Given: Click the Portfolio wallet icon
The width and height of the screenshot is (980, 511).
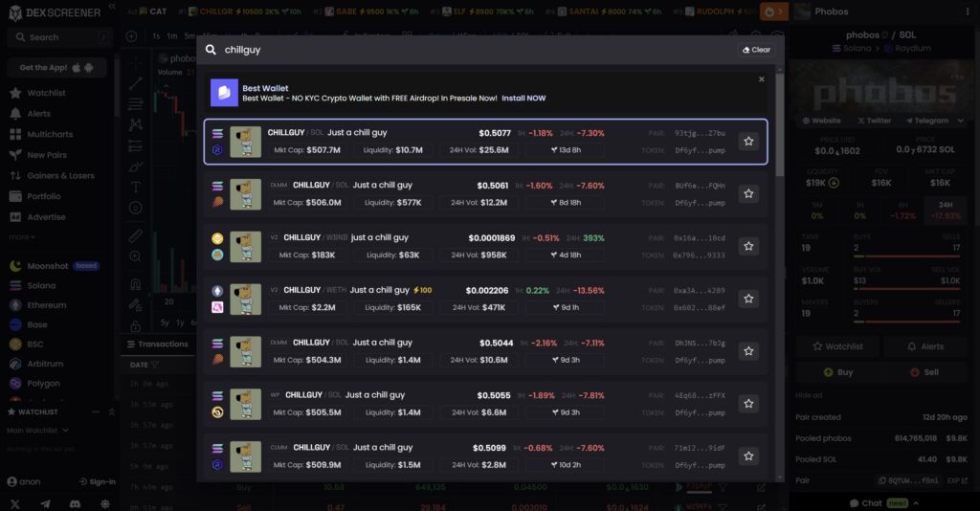Looking at the screenshot, I should [15, 196].
